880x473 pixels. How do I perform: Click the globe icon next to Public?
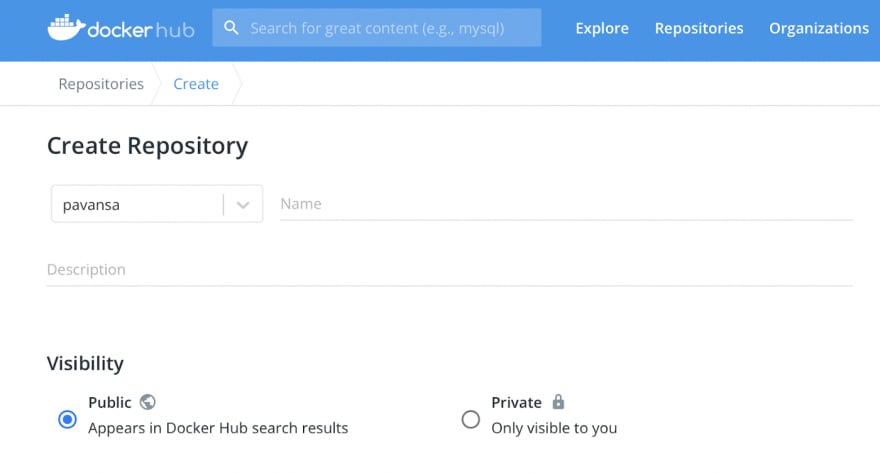coord(148,402)
